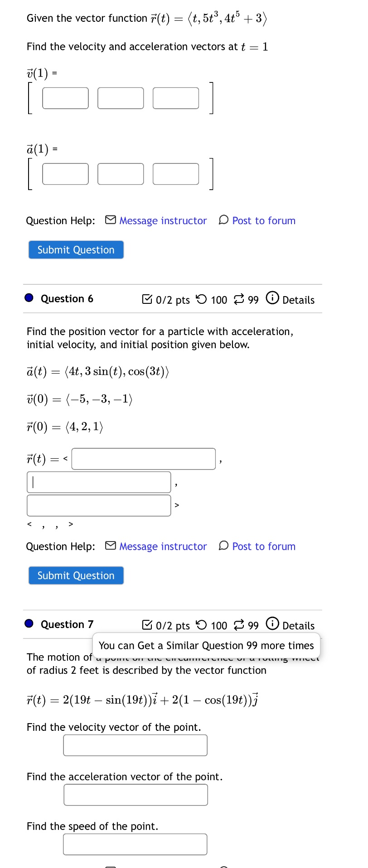This screenshot has width=368, height=868.
Task: Open the Post to forum link for Question 6
Action: pos(263,547)
